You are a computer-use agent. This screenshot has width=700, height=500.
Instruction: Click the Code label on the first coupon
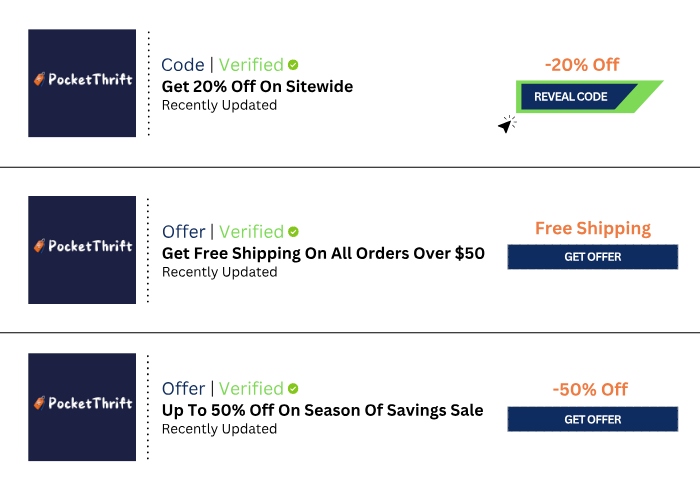click(182, 65)
